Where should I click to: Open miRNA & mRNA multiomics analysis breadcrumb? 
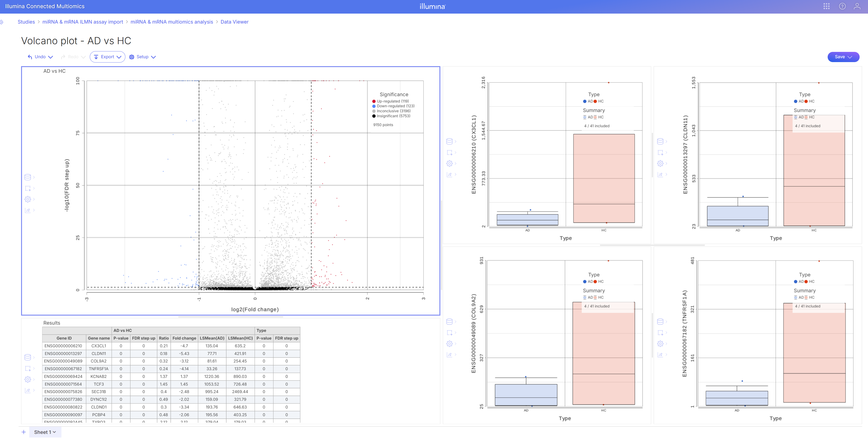coord(172,22)
